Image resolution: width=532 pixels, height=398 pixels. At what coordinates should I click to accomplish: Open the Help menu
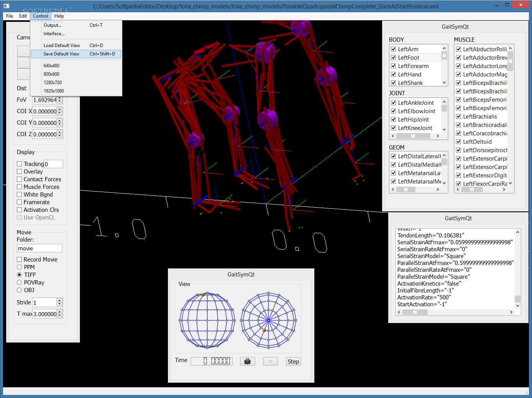(59, 16)
